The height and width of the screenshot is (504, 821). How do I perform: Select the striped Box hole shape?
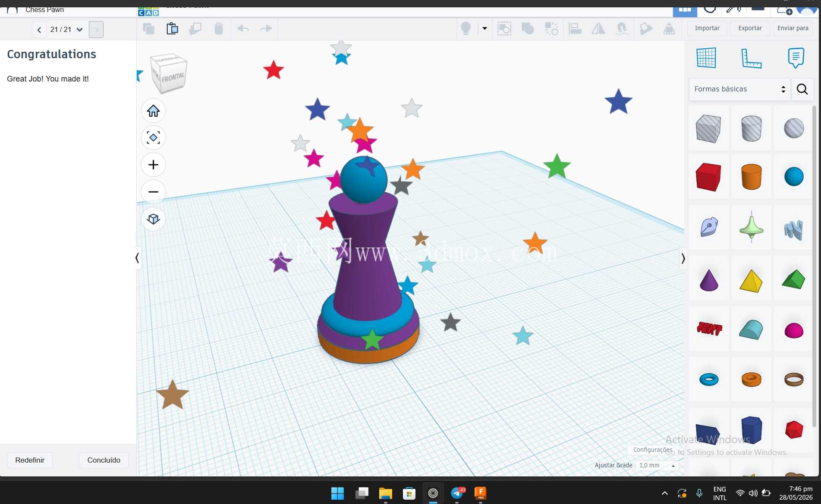coord(708,128)
